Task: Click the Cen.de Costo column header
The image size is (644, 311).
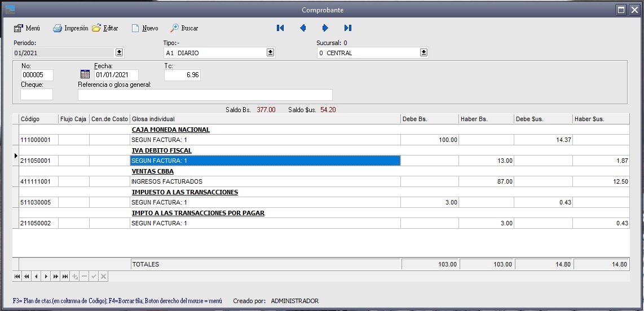Action: [109, 119]
